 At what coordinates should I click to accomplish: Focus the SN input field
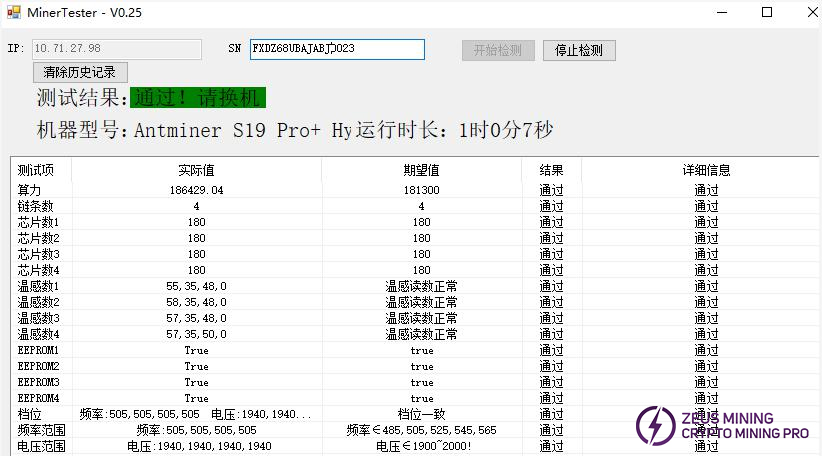click(x=337, y=49)
